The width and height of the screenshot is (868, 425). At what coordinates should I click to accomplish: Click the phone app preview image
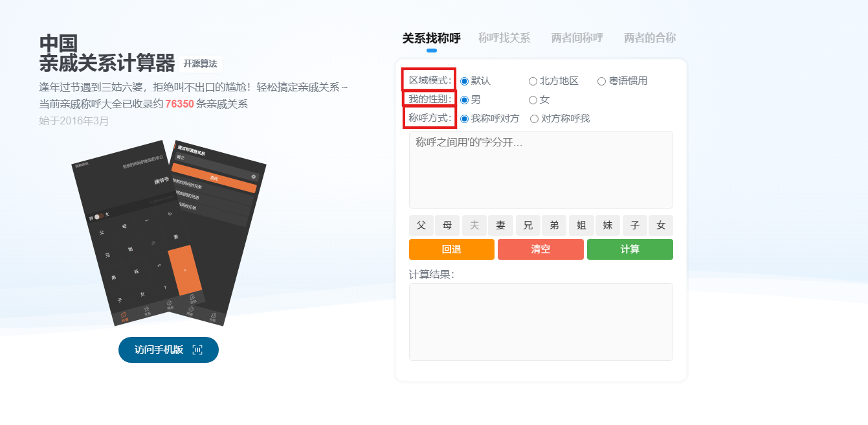(x=168, y=233)
